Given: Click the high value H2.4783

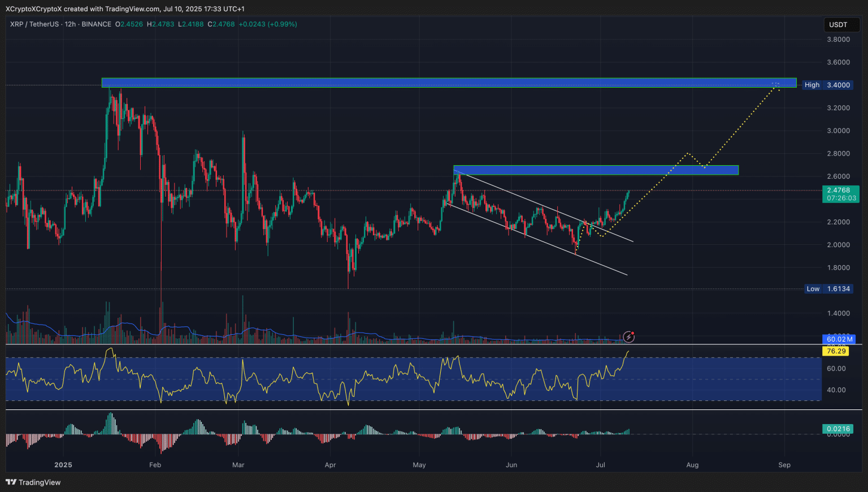Looking at the screenshot, I should pyautogui.click(x=161, y=24).
